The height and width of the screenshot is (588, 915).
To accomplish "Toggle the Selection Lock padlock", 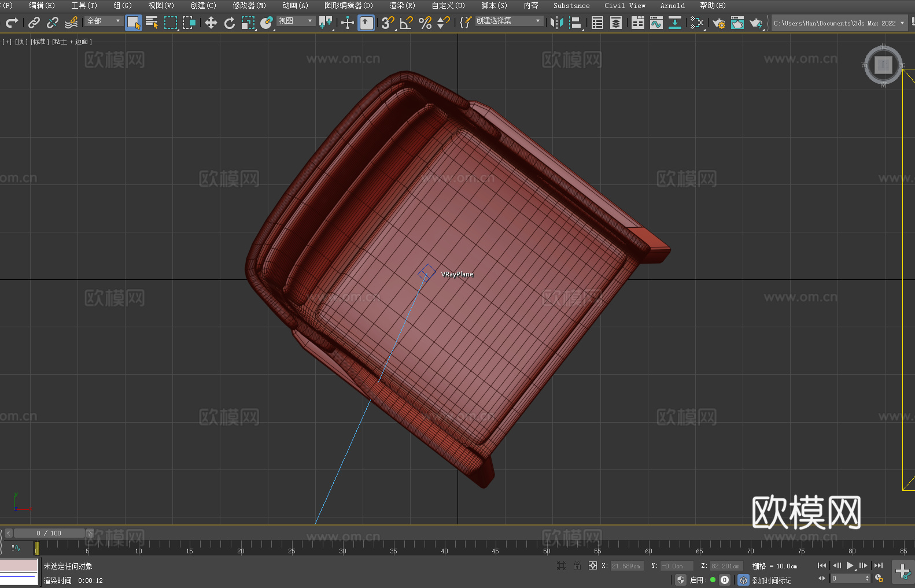I will coord(577,565).
